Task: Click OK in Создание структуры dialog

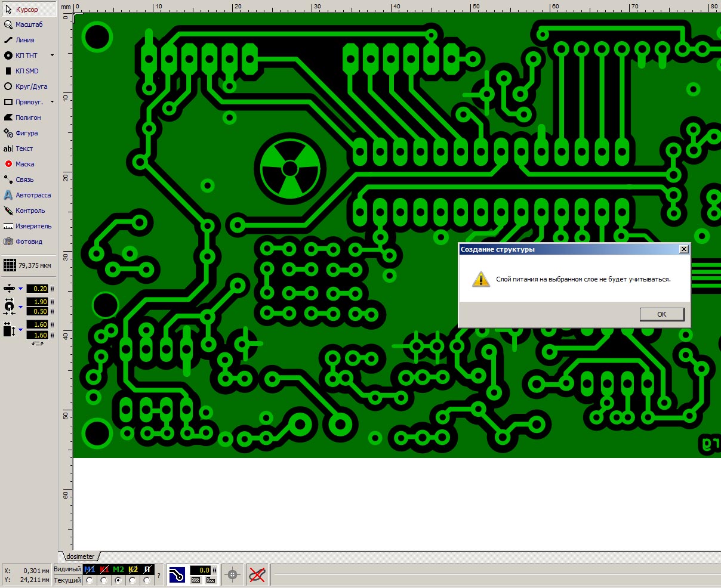Action: tap(662, 314)
